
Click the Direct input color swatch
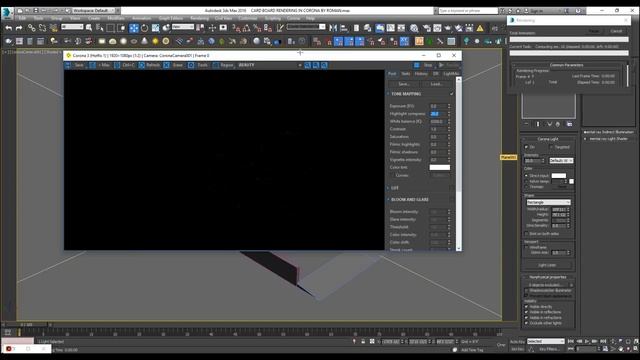coord(559,176)
